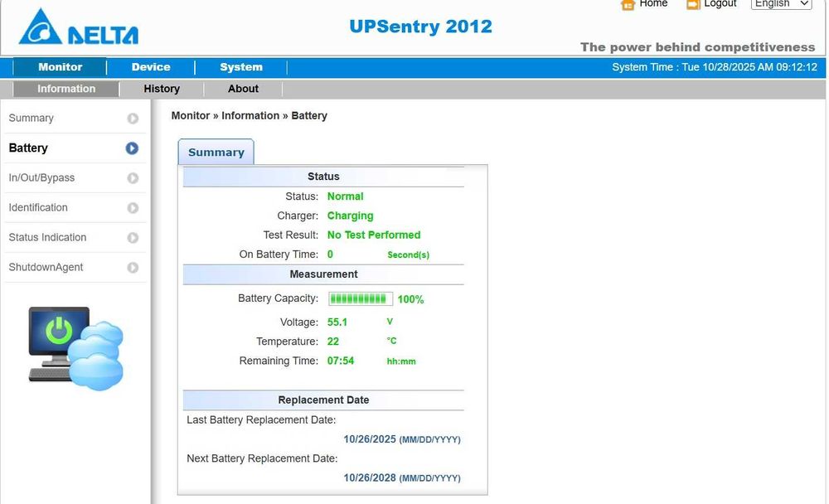Click the Logout icon
This screenshot has width=829, height=504.
click(692, 5)
